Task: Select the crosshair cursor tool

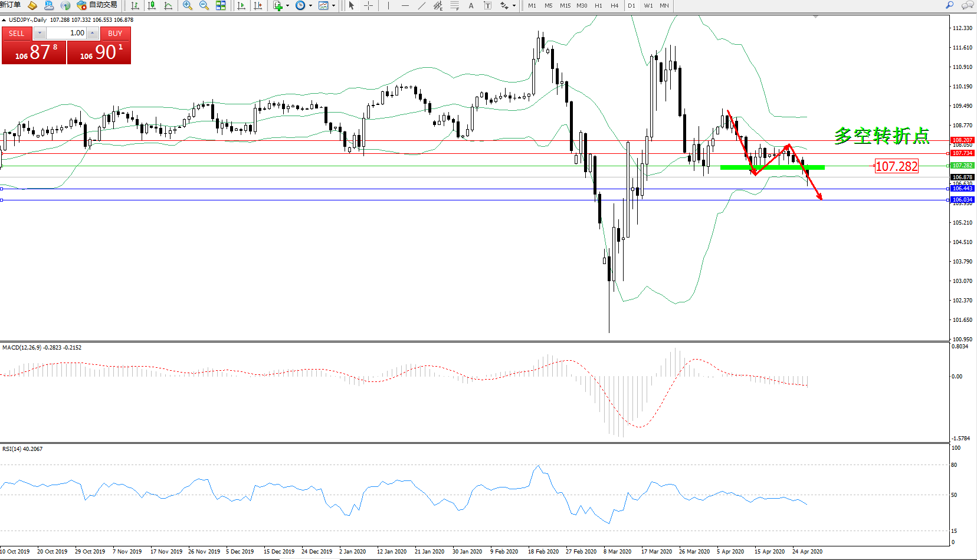Action: (x=368, y=5)
